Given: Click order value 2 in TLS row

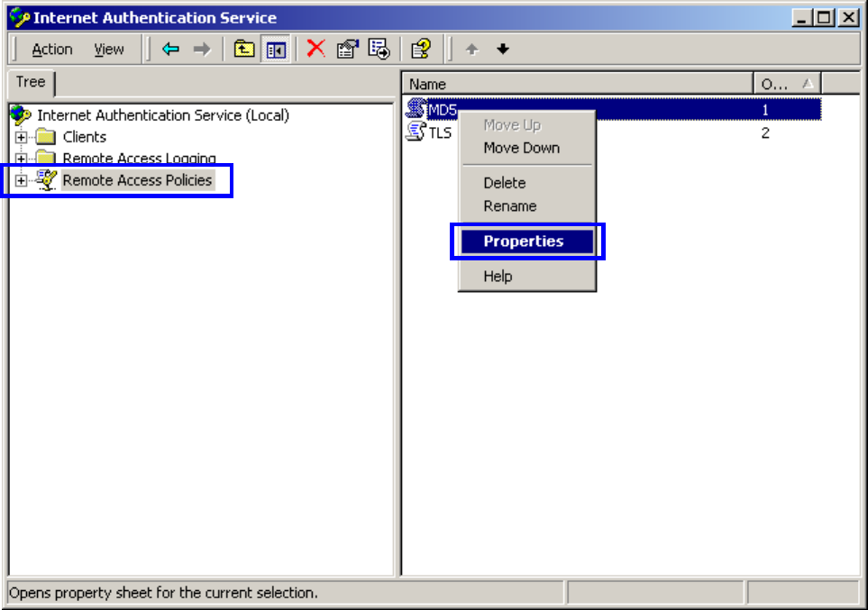Looking at the screenshot, I should tap(765, 132).
